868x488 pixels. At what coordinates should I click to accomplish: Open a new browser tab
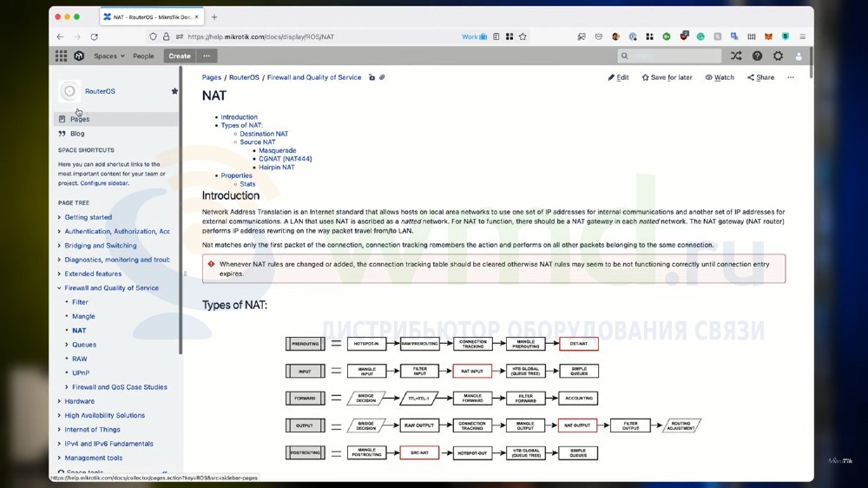coord(214,16)
